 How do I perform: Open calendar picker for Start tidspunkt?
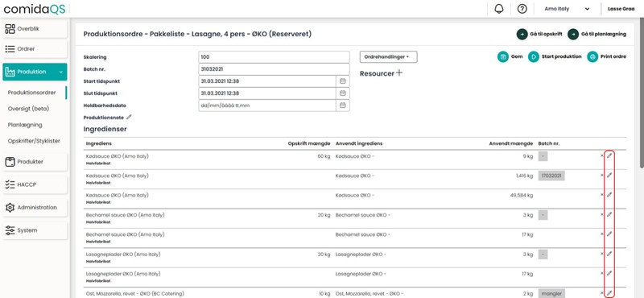(343, 81)
